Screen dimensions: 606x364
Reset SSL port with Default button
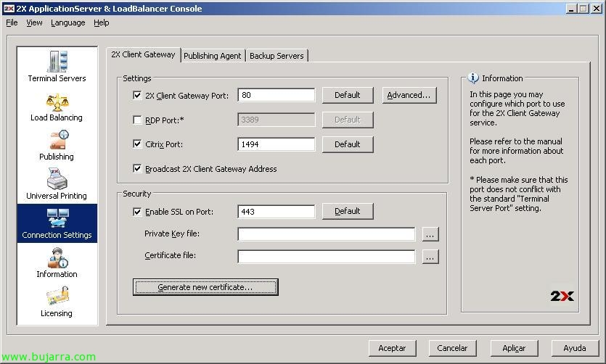pyautogui.click(x=348, y=211)
